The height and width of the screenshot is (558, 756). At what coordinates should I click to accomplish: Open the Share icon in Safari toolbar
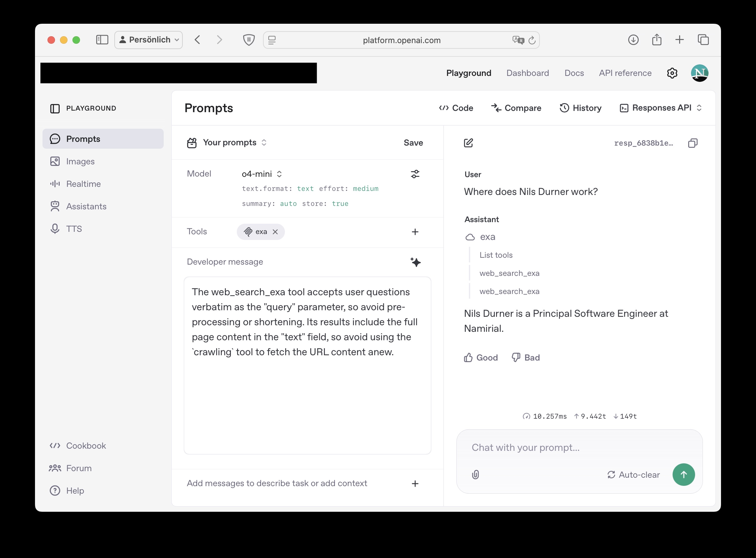pyautogui.click(x=657, y=40)
